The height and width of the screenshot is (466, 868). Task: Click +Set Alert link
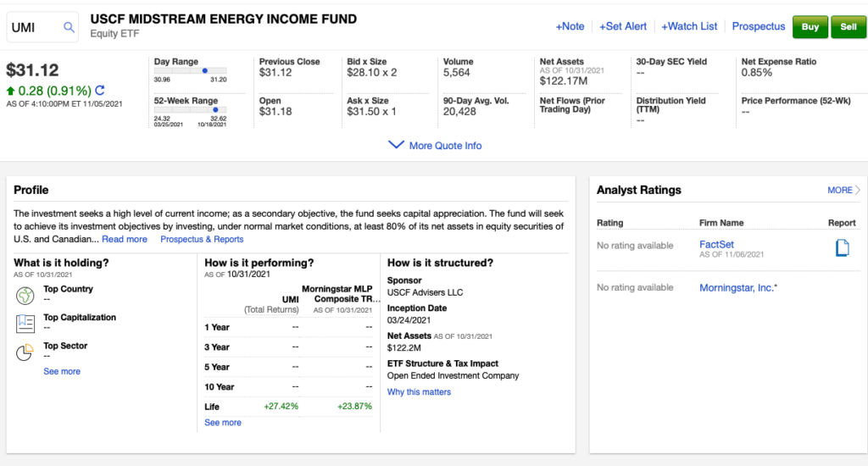(x=623, y=26)
